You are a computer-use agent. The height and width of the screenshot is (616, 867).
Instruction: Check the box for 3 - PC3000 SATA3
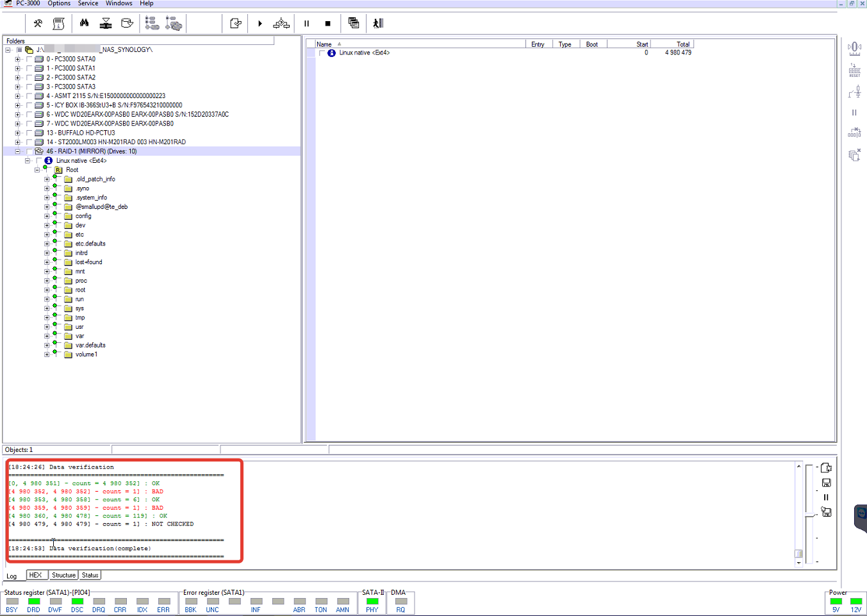coord(29,87)
